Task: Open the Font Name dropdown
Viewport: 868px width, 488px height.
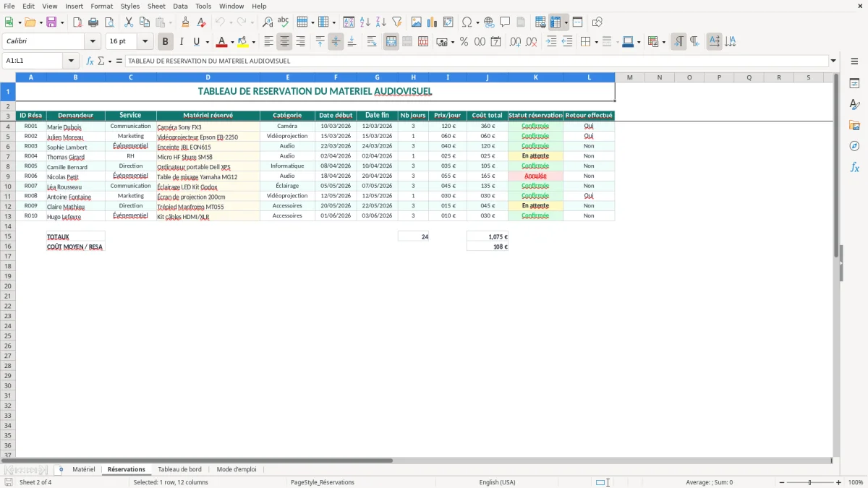Action: click(x=93, y=42)
